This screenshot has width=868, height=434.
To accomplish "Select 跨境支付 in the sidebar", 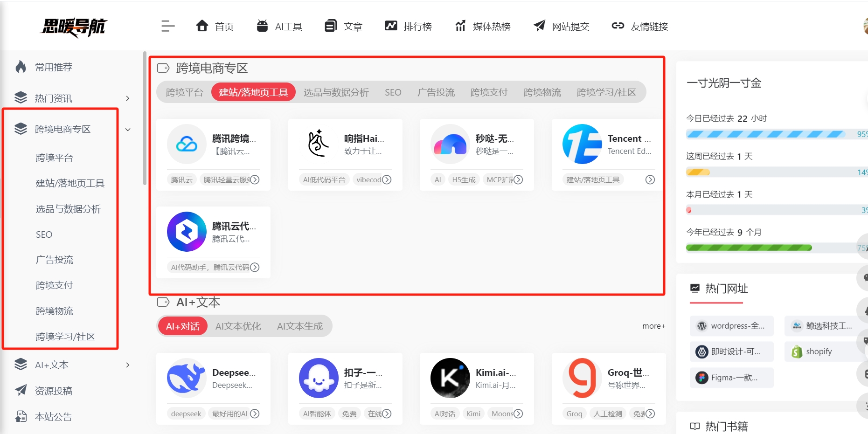I will coord(54,285).
